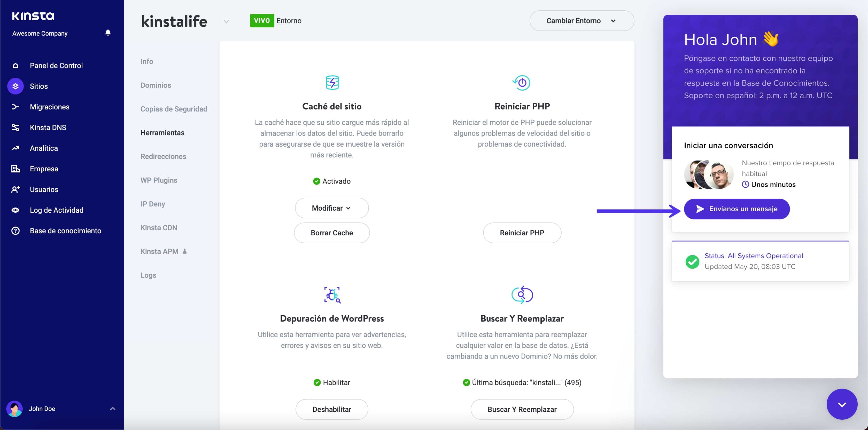Select the Sitios sidebar icon
868x430 pixels.
(16, 86)
